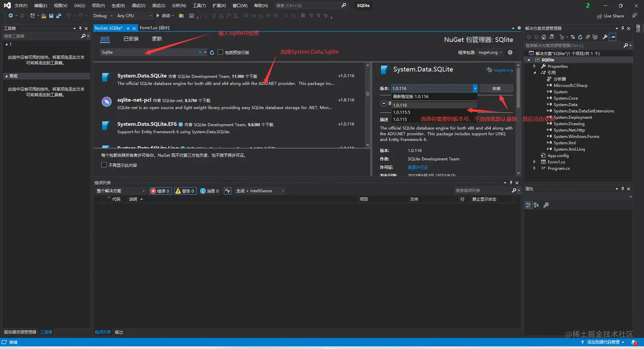The image size is (644, 349).
Task: Check the do-not-show-again checkbox
Action: coord(104,165)
